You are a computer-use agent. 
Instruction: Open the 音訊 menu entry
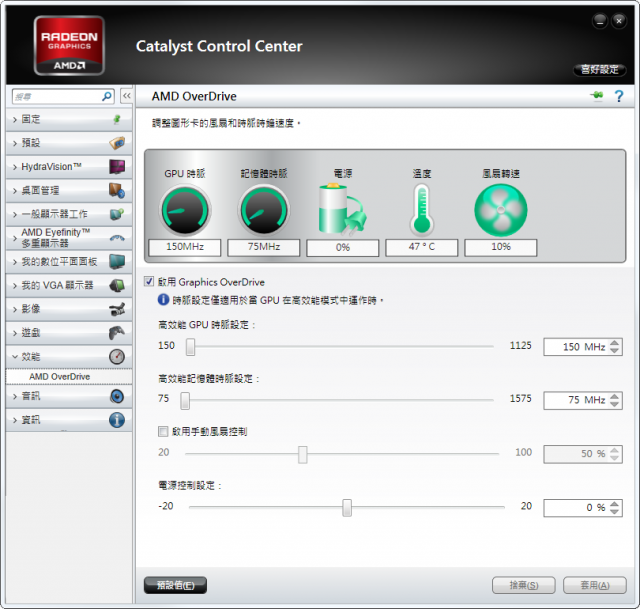tap(69, 396)
